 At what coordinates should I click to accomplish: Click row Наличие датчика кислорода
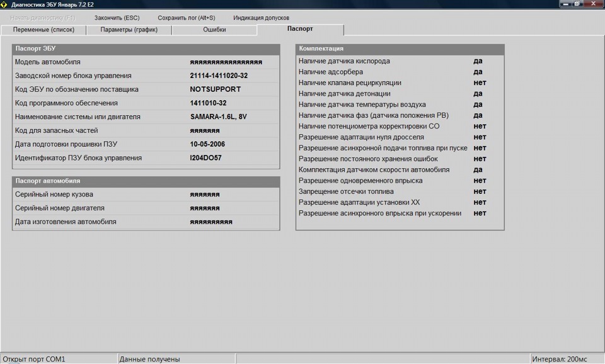pos(400,61)
